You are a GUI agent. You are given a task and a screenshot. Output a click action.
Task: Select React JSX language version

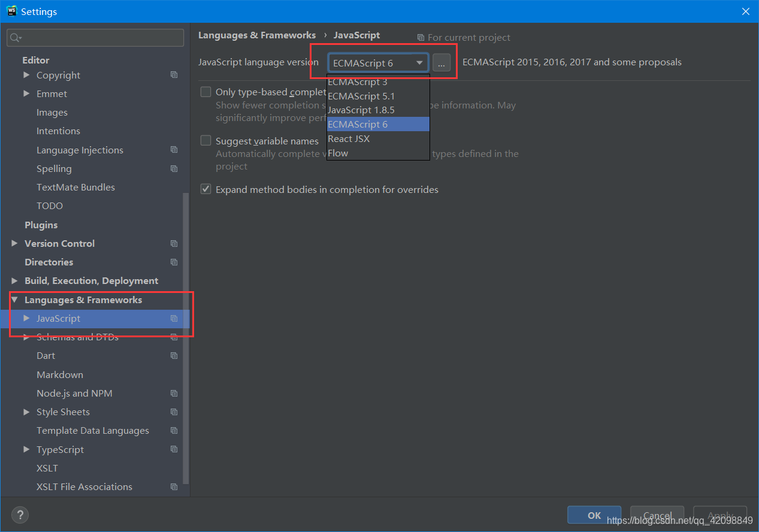tap(378, 138)
